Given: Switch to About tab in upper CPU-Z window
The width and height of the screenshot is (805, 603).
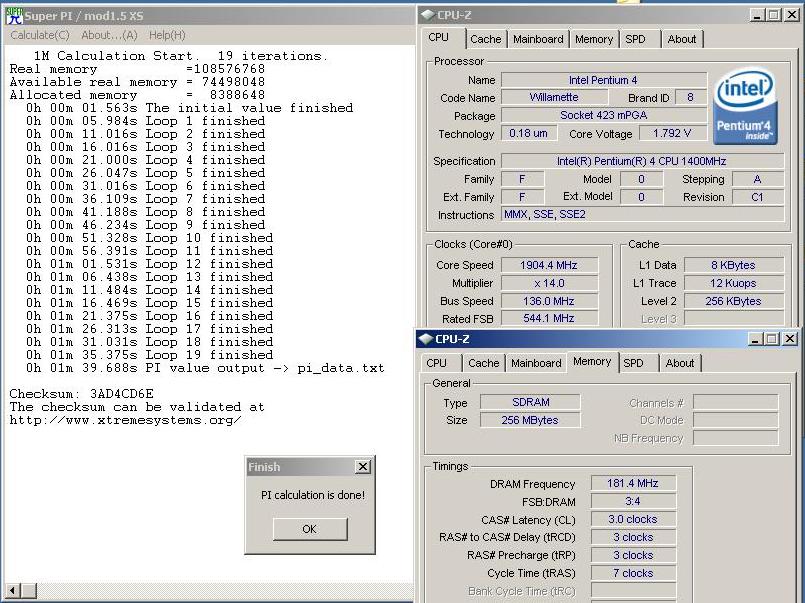Looking at the screenshot, I should coord(682,39).
